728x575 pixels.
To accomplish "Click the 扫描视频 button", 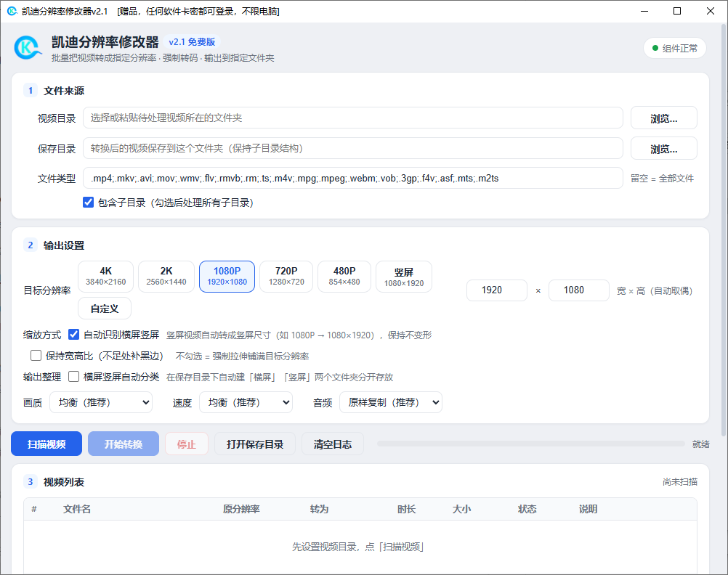I will click(46, 444).
